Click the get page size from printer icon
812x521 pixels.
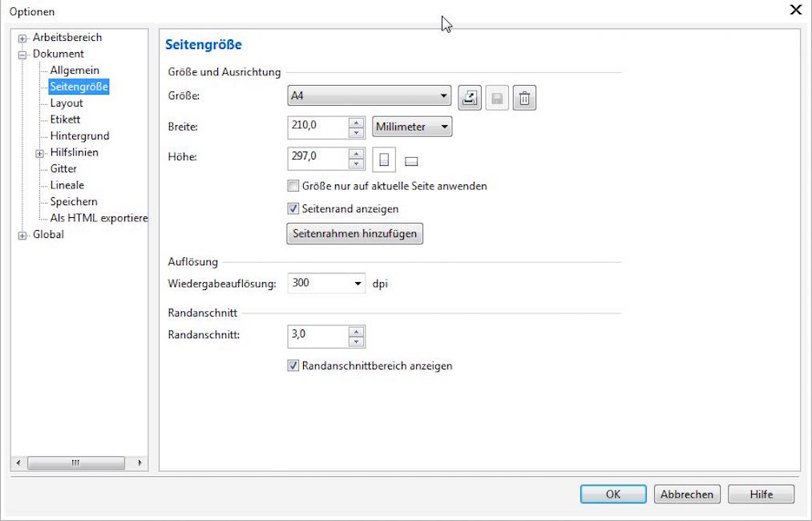470,98
